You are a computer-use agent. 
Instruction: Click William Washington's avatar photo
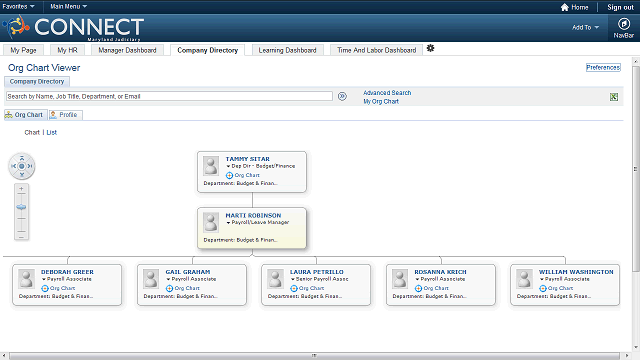[x=524, y=280]
